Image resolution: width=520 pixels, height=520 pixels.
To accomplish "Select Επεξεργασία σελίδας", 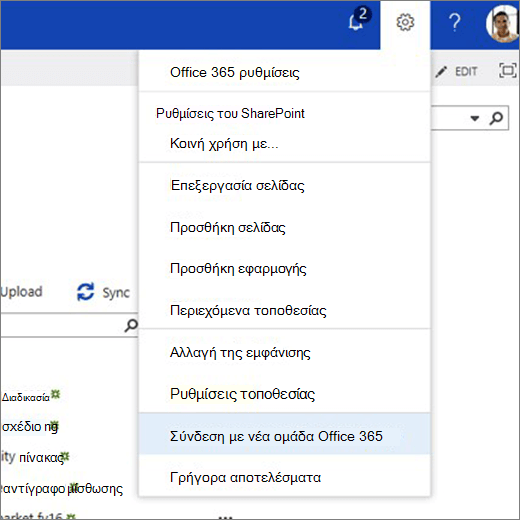I will point(237,186).
